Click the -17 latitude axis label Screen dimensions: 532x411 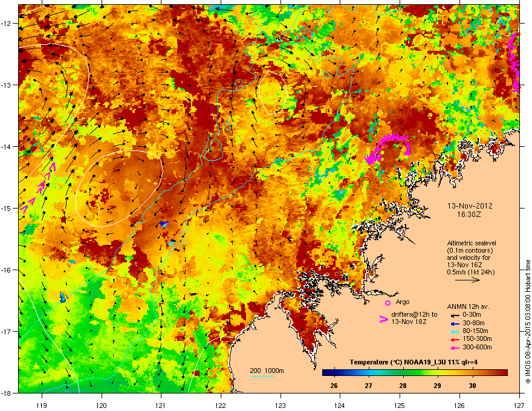pos(7,331)
